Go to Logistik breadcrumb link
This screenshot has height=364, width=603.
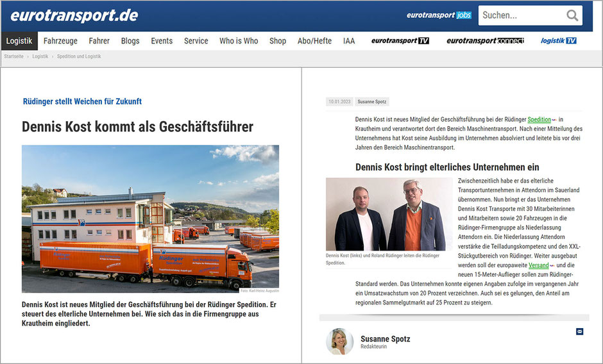[40, 56]
